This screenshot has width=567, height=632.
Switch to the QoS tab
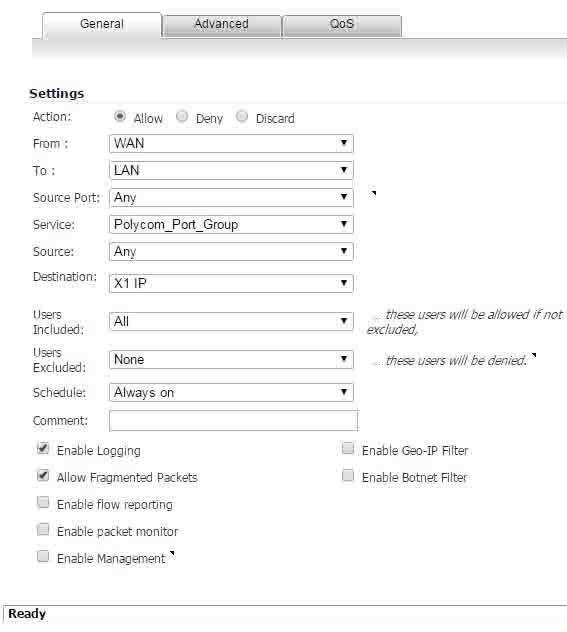coord(342,26)
